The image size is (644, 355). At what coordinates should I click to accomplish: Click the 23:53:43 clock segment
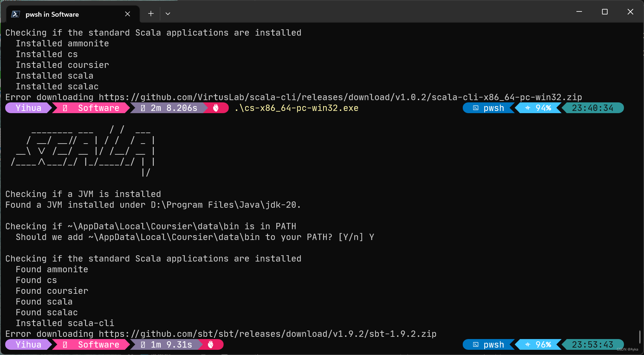pyautogui.click(x=592, y=344)
